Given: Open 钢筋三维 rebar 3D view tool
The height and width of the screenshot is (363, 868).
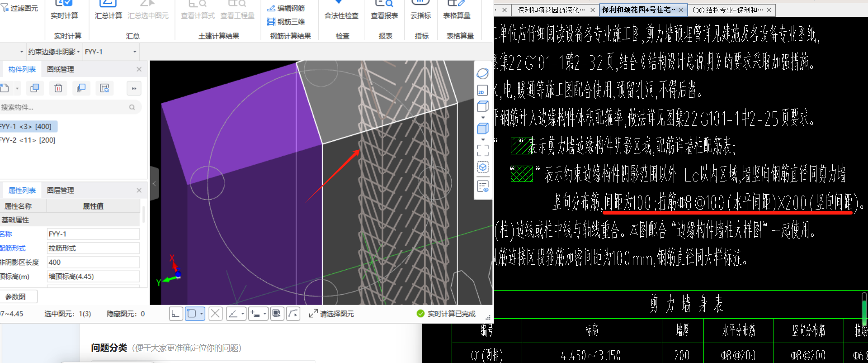Looking at the screenshot, I should 286,22.
